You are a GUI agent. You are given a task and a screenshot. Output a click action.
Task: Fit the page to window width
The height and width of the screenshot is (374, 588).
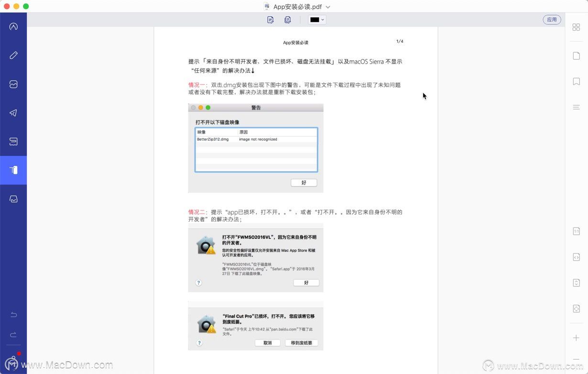pyautogui.click(x=576, y=257)
